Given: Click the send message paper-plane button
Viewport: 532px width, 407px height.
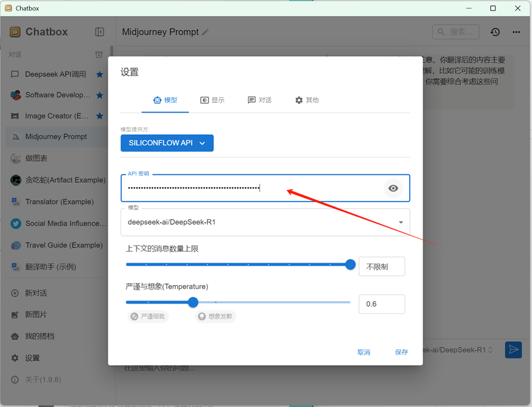Looking at the screenshot, I should [x=514, y=350].
